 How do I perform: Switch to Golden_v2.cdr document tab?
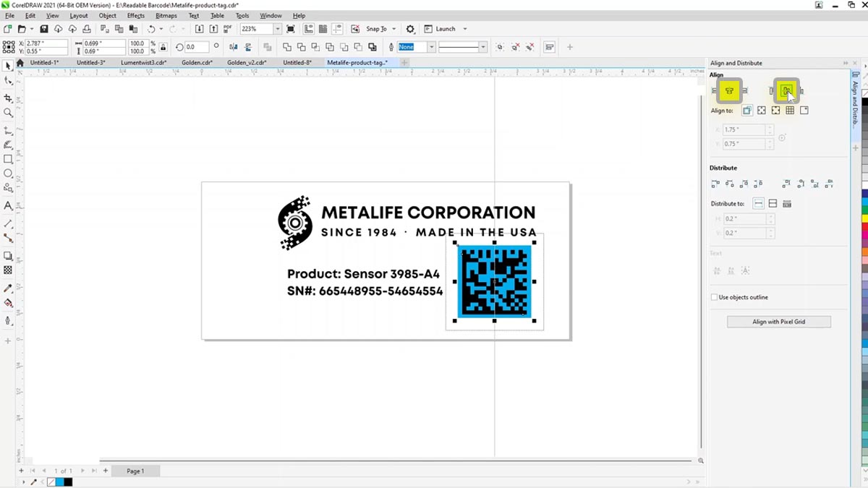point(246,63)
